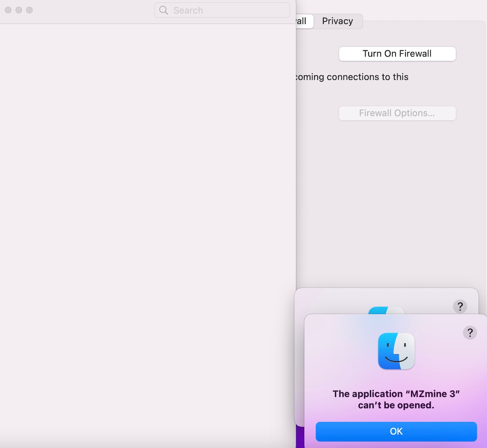Click the Finder window toolbar area
This screenshot has height=448, width=487.
(x=95, y=10)
